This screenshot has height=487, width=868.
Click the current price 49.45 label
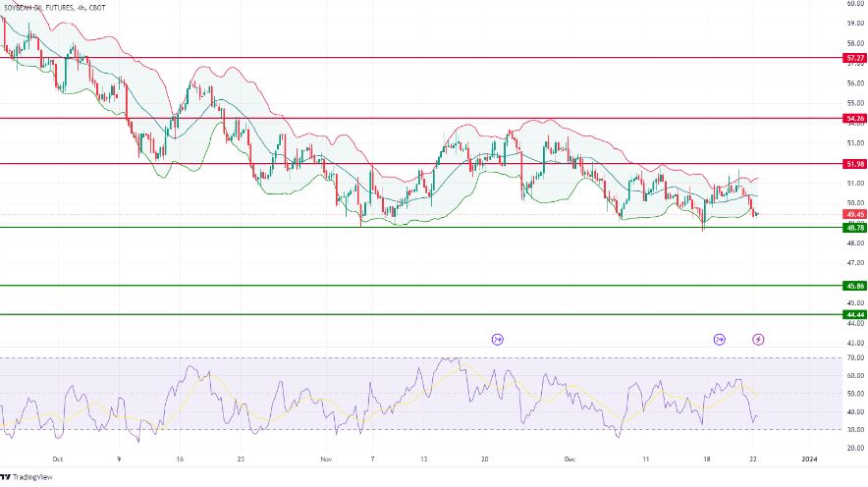[x=854, y=214]
